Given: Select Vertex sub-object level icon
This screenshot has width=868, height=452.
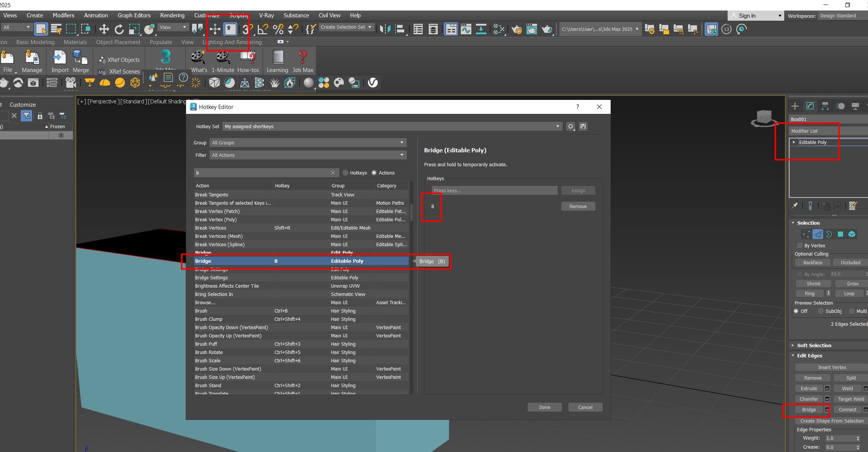Looking at the screenshot, I should (806, 234).
